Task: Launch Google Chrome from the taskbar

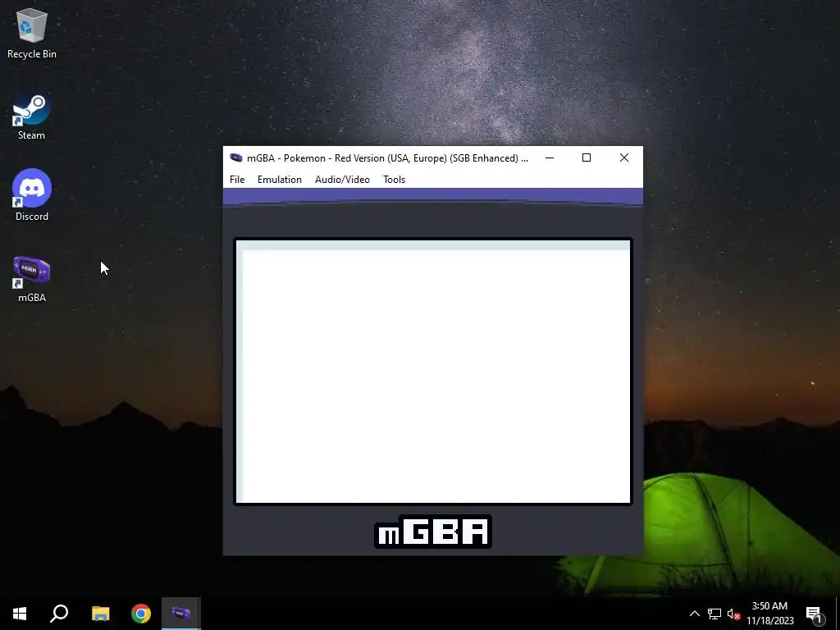Action: click(141, 614)
